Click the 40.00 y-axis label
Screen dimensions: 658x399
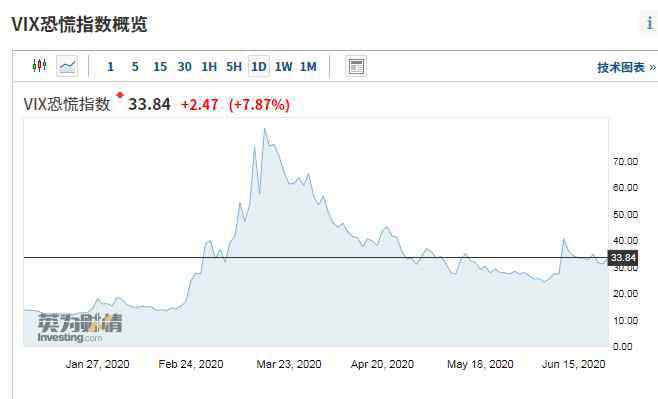click(x=626, y=240)
